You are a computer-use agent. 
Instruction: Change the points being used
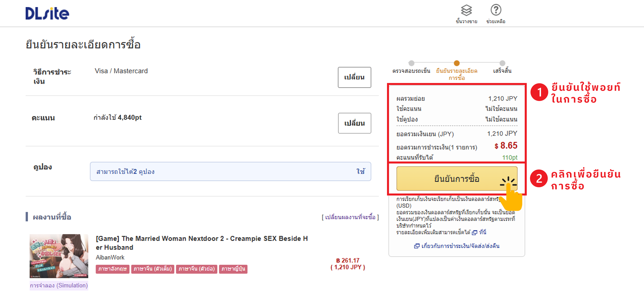[354, 123]
